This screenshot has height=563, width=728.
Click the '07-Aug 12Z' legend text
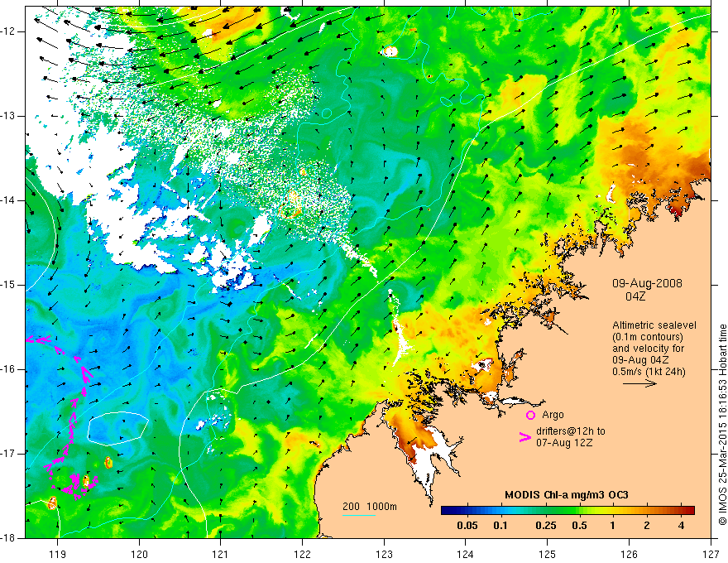click(564, 443)
